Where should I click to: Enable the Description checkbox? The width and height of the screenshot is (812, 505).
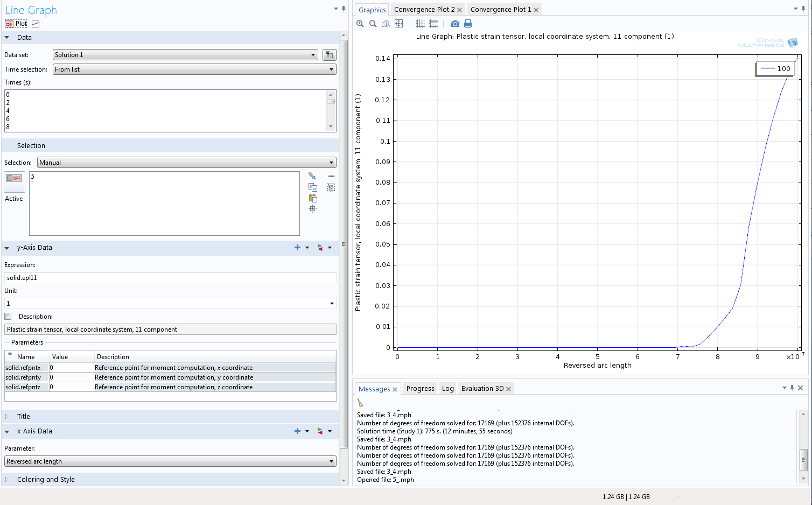[8, 317]
